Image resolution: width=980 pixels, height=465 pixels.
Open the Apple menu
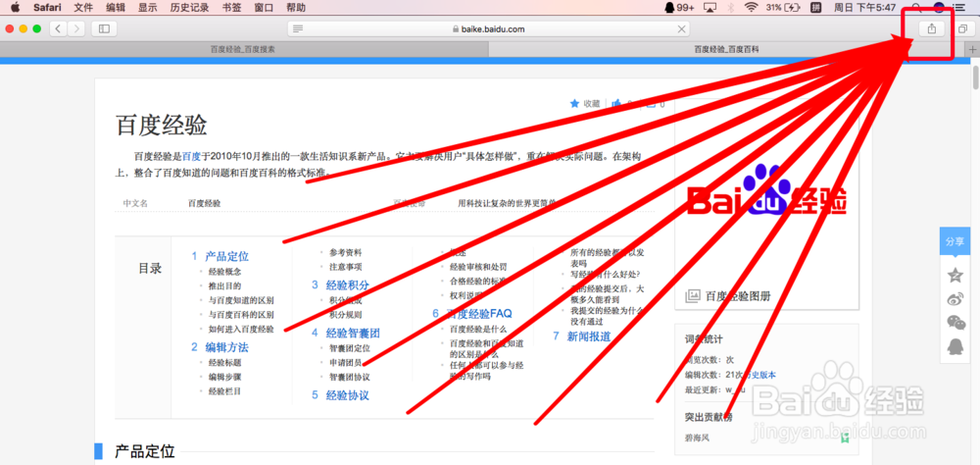tap(15, 8)
